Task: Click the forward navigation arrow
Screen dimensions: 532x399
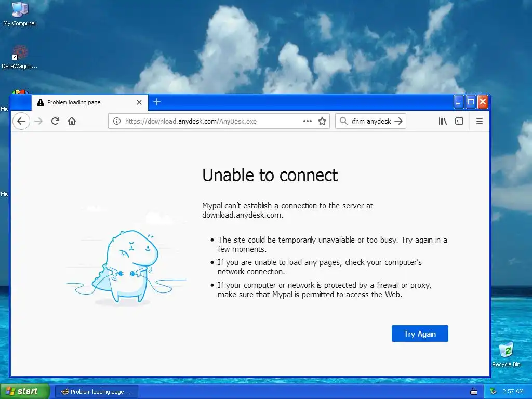Action: pos(38,121)
